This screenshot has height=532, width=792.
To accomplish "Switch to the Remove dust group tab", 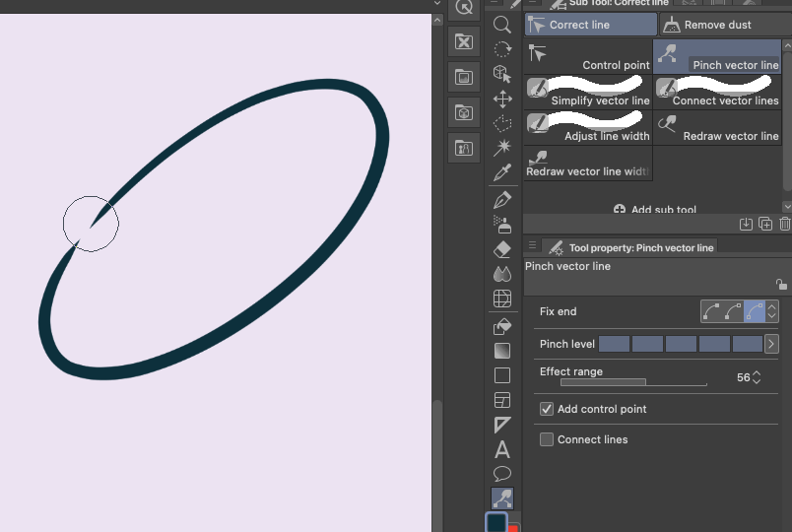I will (725, 25).
